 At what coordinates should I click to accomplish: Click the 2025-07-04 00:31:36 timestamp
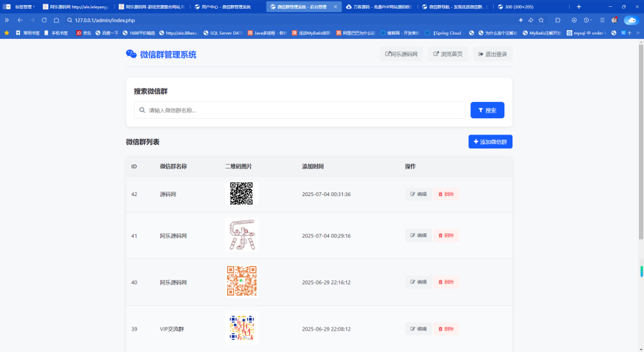click(326, 194)
